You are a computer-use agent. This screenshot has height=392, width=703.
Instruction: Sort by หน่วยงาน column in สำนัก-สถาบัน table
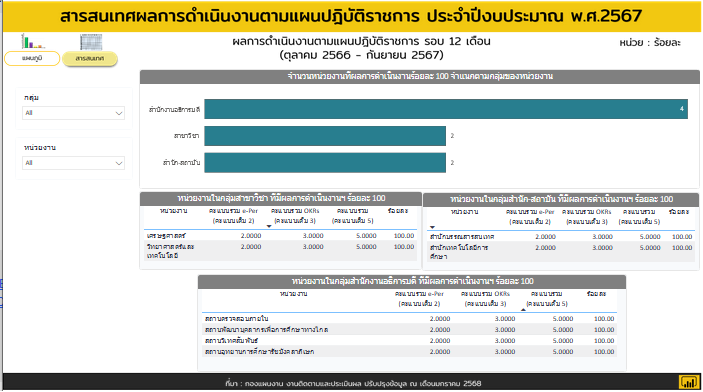(464, 212)
